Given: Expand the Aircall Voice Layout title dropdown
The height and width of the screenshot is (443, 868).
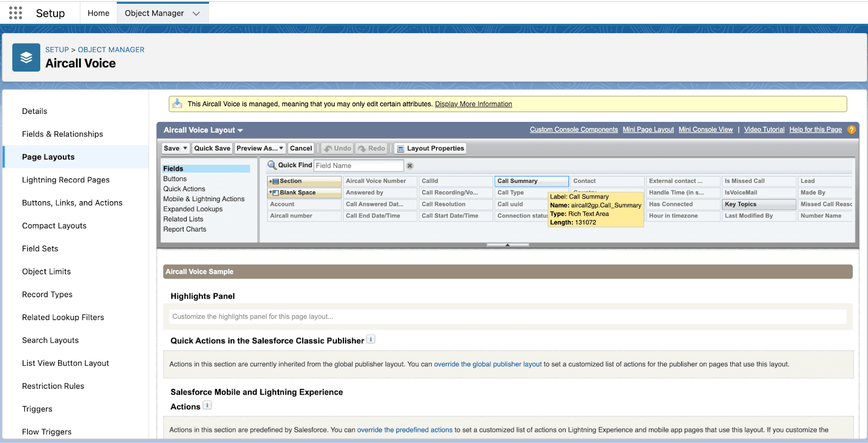Looking at the screenshot, I should coord(240,130).
